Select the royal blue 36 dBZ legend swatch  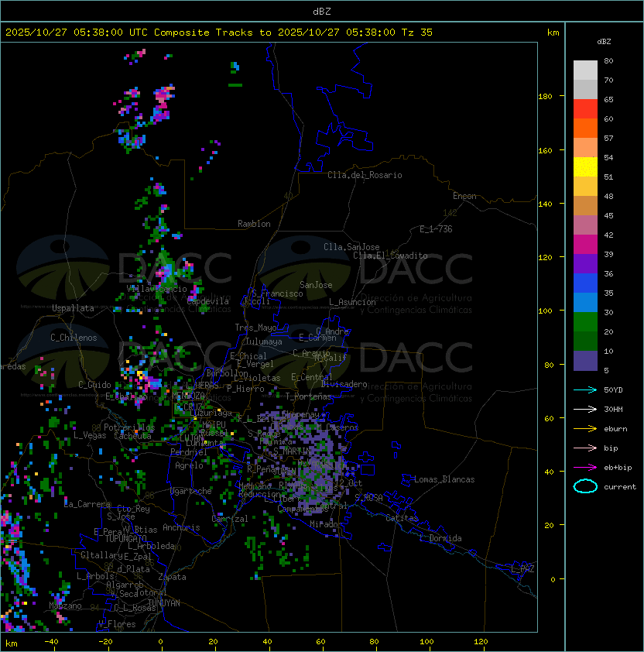pyautogui.click(x=585, y=283)
